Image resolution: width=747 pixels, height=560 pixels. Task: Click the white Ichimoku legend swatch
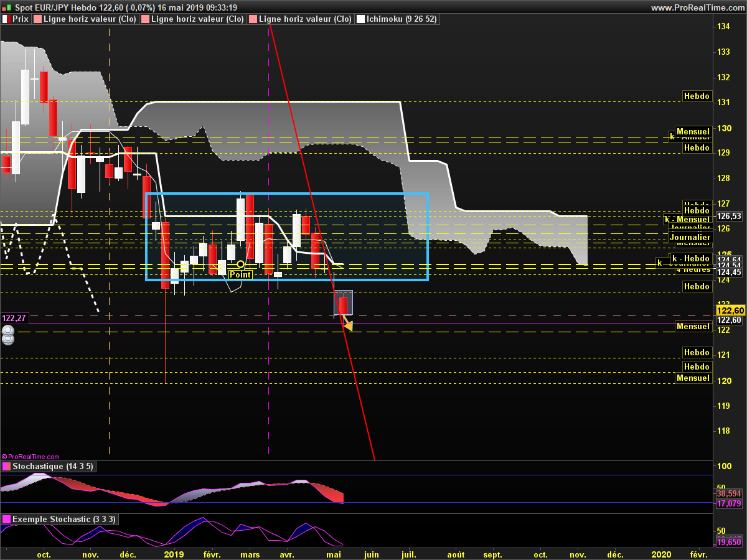pyautogui.click(x=360, y=19)
